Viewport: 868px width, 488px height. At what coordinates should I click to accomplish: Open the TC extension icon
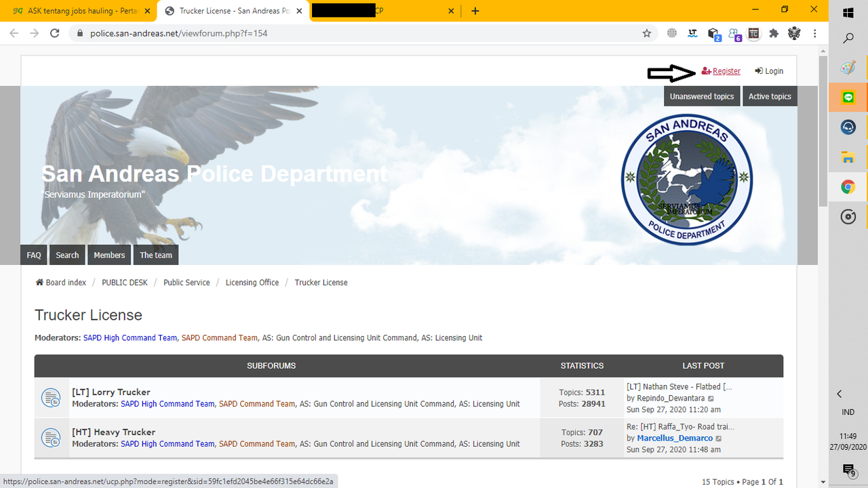pyautogui.click(x=753, y=33)
